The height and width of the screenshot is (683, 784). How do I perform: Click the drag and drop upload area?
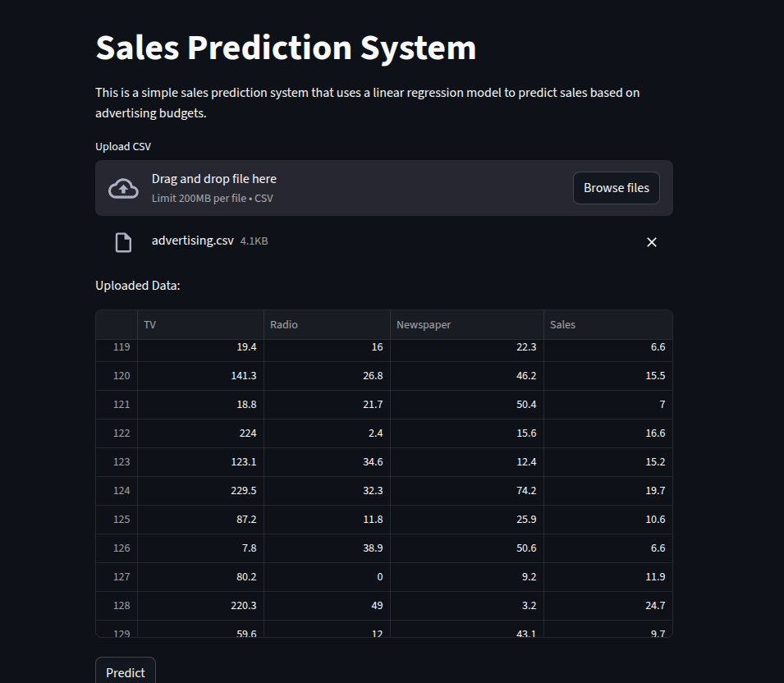click(x=328, y=188)
